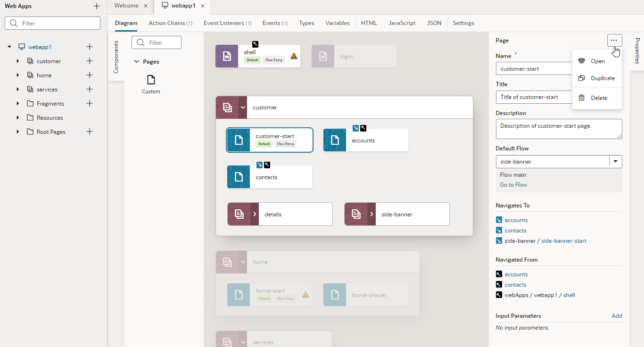The width and height of the screenshot is (644, 347).
Task: Click the plus icon next to home flow
Action: (90, 75)
